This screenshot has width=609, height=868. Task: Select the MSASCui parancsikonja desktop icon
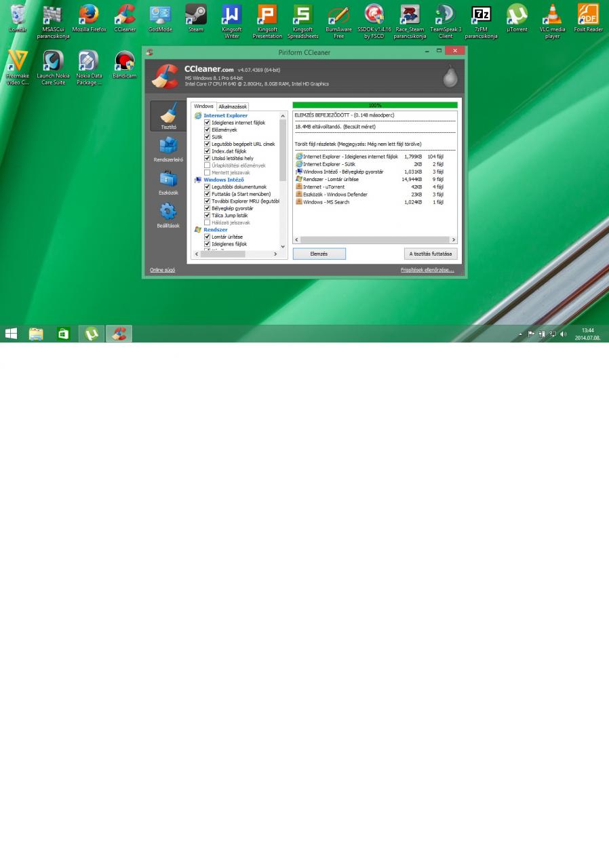pos(53,21)
